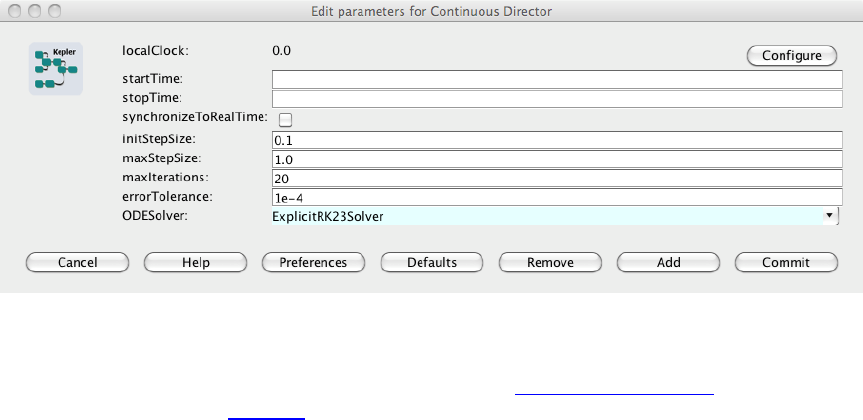Click the Cancel button
This screenshot has width=863, height=420.
click(77, 262)
